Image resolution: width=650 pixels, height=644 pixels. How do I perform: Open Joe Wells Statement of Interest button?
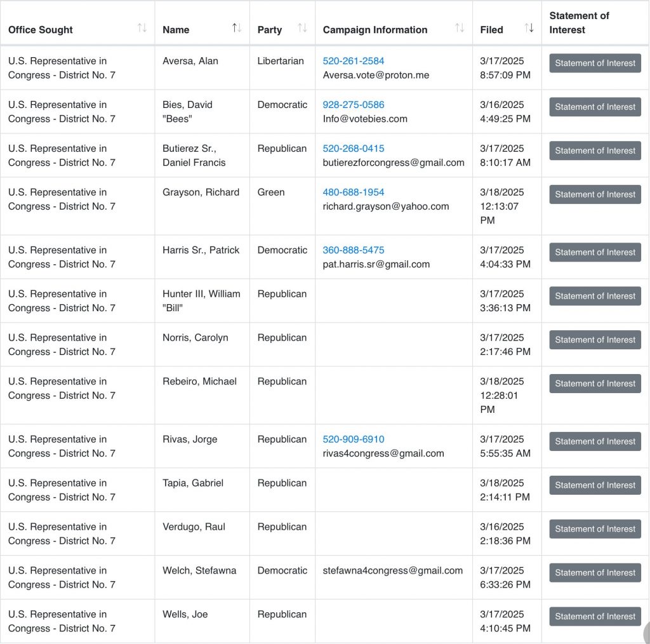[x=595, y=617]
